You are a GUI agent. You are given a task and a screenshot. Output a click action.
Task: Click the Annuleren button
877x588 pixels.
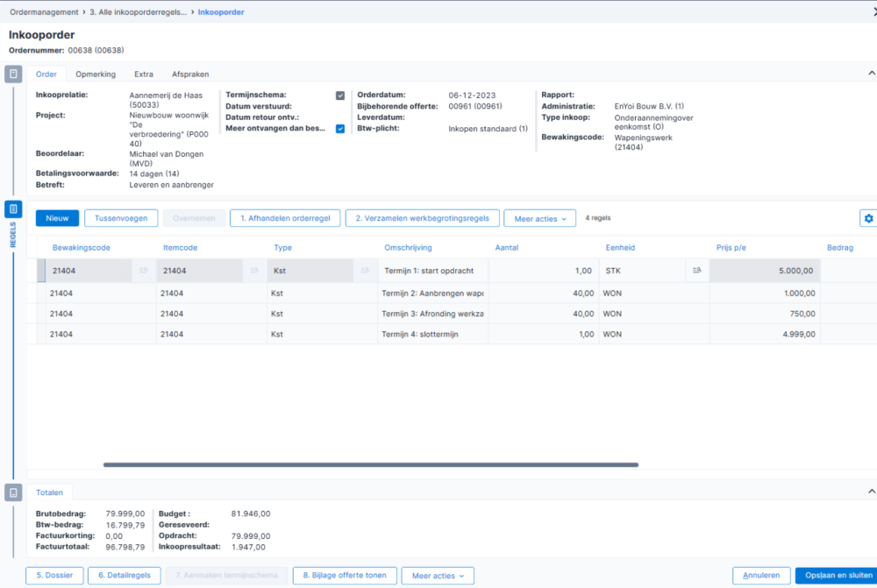pos(761,575)
